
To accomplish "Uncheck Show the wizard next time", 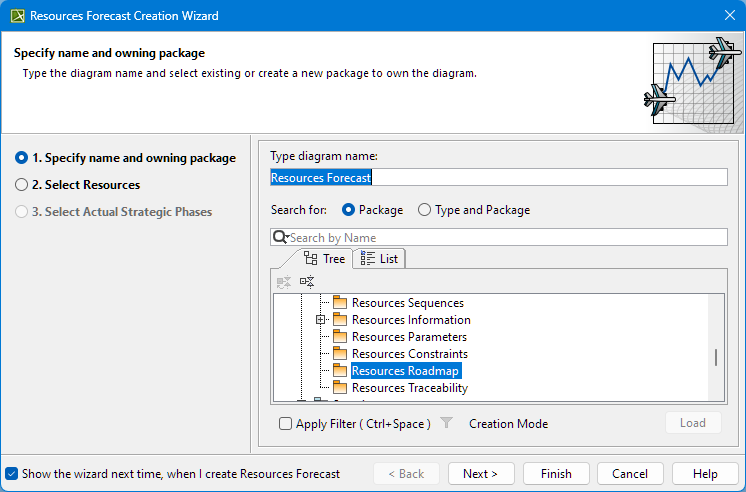I will tap(12, 474).
